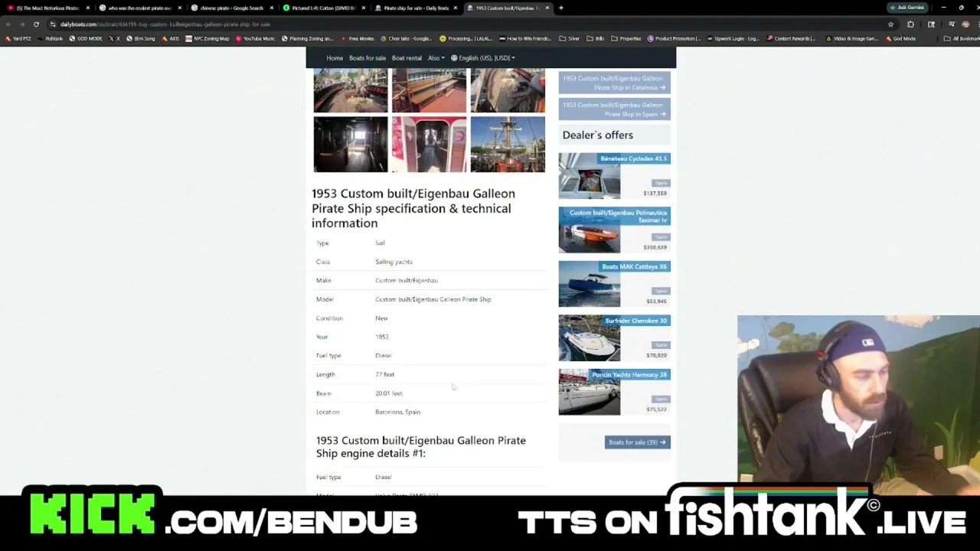Open Galleon Pirate Ship in Catalonia link
The image size is (980, 551).
click(x=614, y=83)
